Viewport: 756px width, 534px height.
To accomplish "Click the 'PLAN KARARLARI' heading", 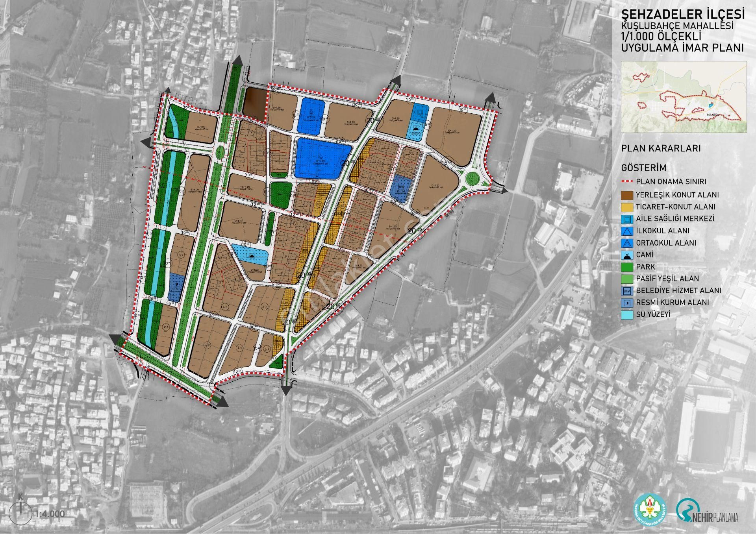I will pos(661,149).
